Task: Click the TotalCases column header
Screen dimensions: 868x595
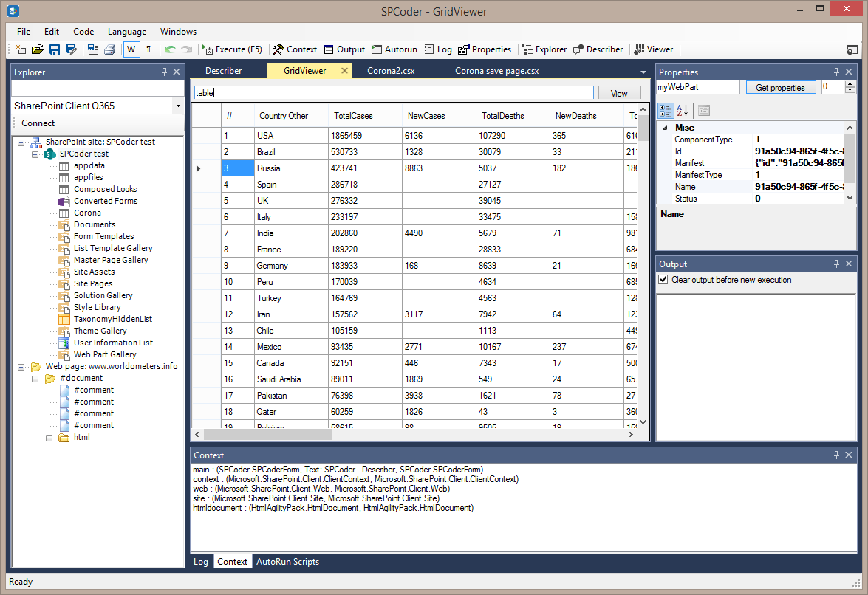Action: 364,116
